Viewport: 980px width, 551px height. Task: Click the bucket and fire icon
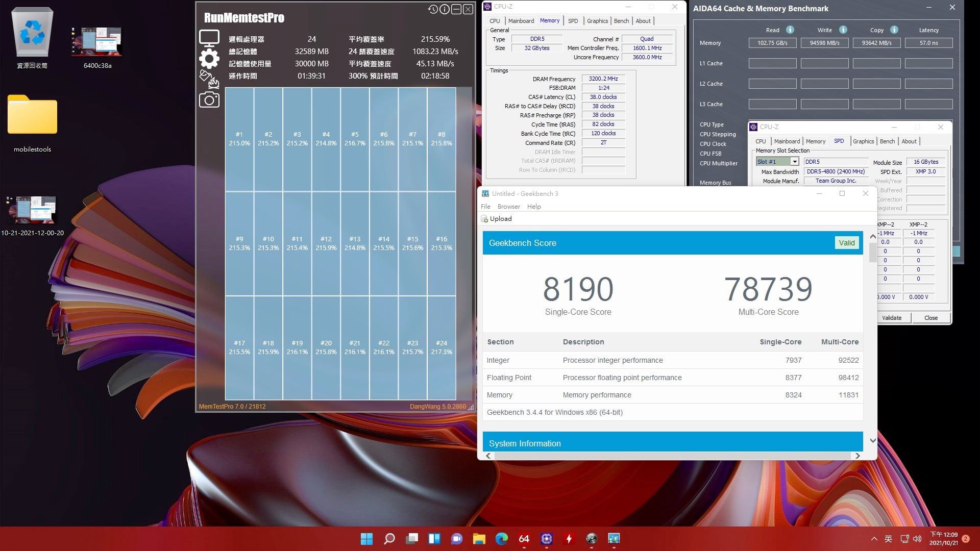(x=209, y=79)
